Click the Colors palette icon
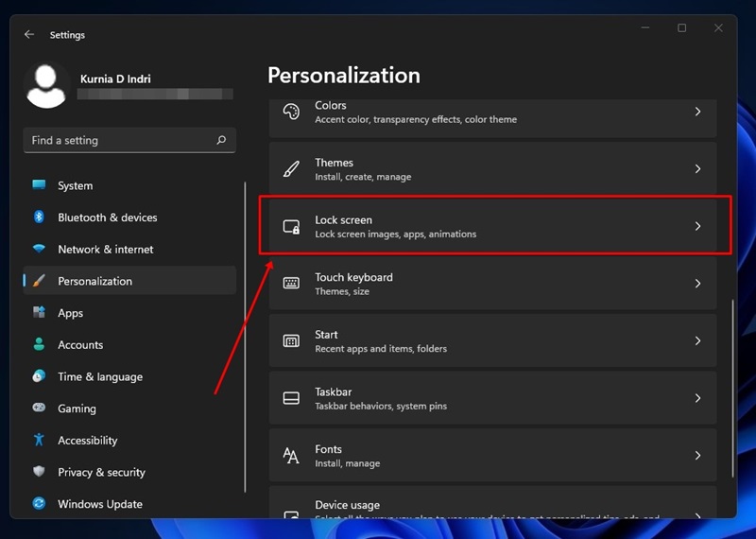The image size is (756, 539). pos(291,112)
